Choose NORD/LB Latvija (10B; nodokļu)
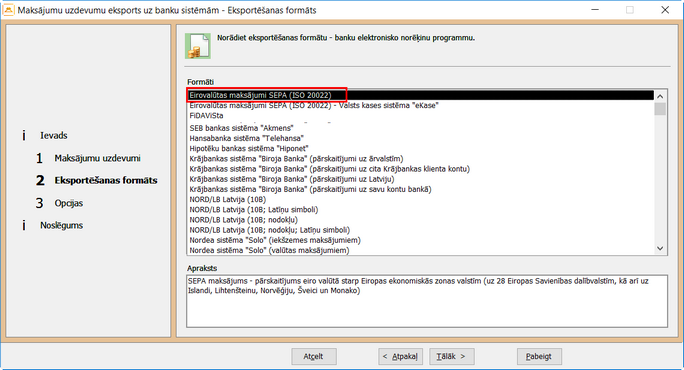This screenshot has width=684, height=370. point(421,220)
